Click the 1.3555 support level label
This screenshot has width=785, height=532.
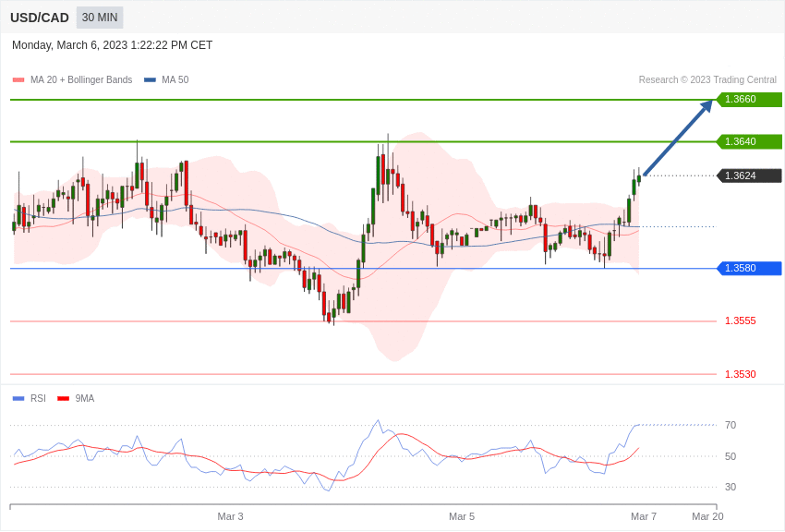741,320
